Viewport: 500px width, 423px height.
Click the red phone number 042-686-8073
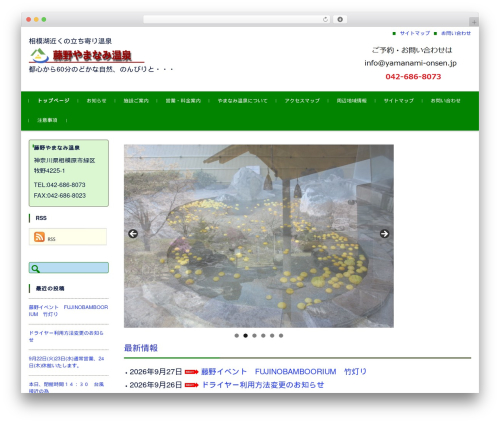413,77
